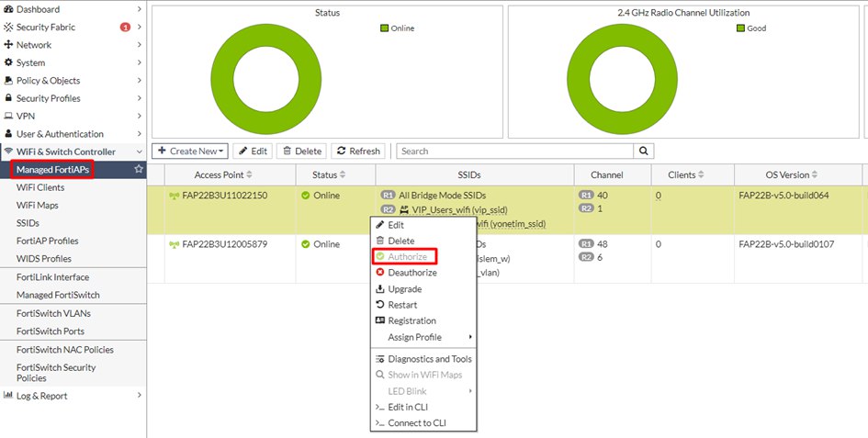Open the Create New dropdown

(190, 152)
